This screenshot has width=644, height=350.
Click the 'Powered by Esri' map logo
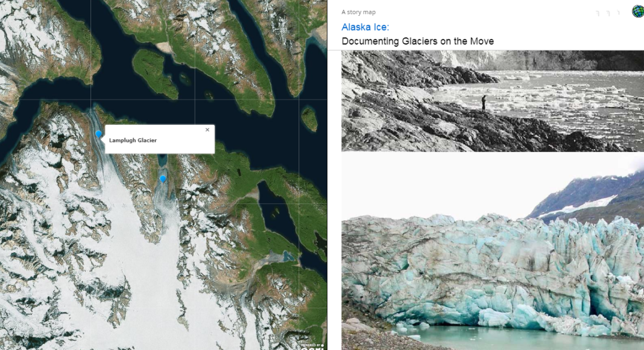[312, 346]
